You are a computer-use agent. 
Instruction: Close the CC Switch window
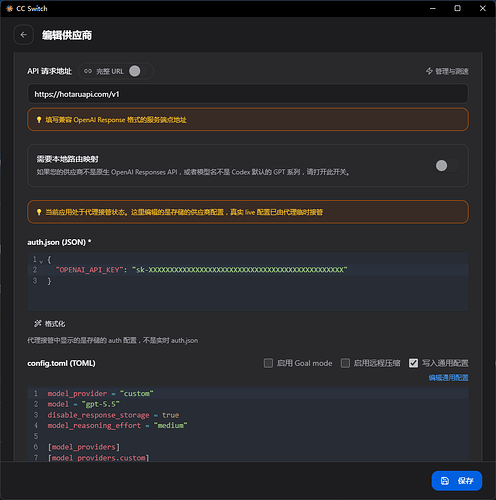(x=483, y=8)
